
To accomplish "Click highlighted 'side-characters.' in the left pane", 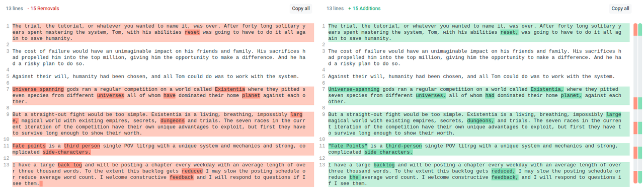I will [x=66, y=152].
